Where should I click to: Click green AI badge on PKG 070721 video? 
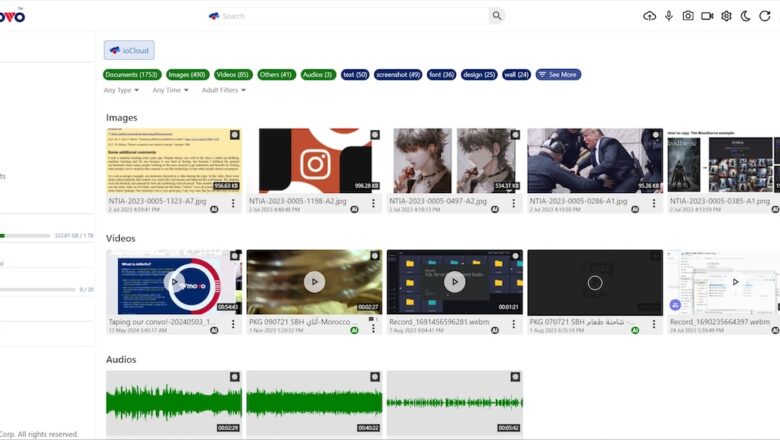(635, 330)
